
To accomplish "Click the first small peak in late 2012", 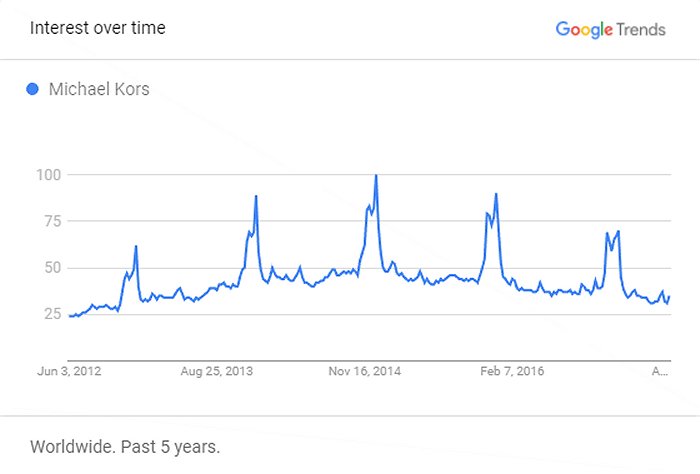I will coord(136,247).
